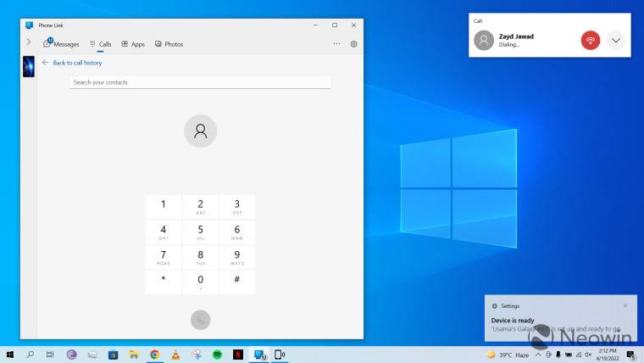Open the three-dot more options menu

pyautogui.click(x=336, y=44)
